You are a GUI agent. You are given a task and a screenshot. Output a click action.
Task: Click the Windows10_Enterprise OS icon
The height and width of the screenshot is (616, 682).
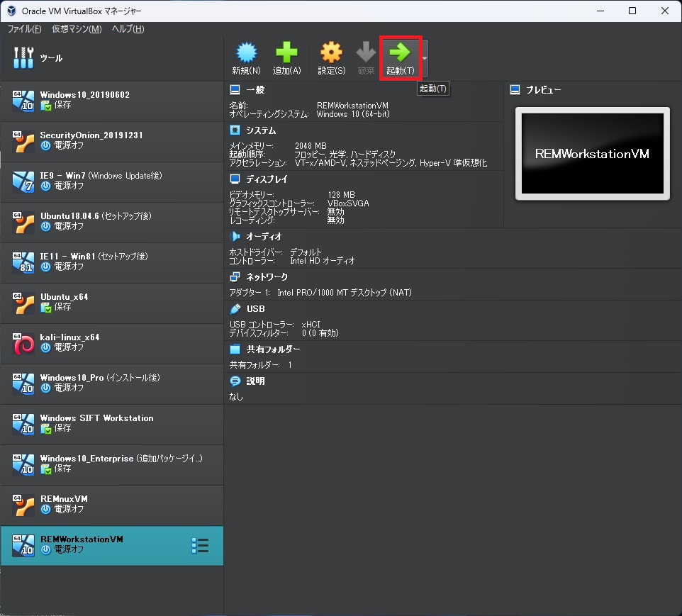tap(23, 466)
